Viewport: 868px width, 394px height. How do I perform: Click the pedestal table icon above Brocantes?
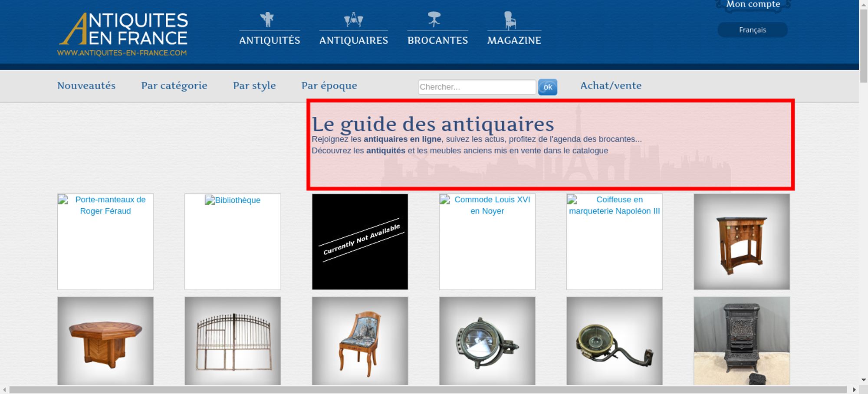434,20
